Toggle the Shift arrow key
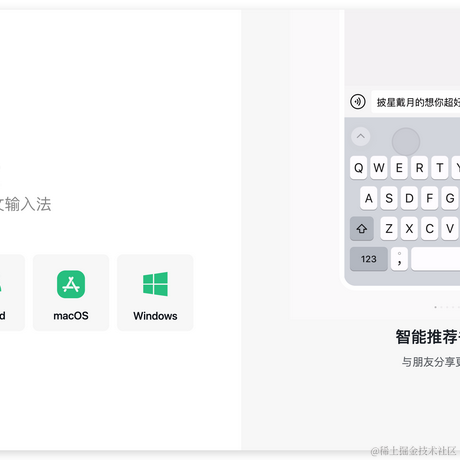Viewport: 460px width, 460px height. (362, 229)
